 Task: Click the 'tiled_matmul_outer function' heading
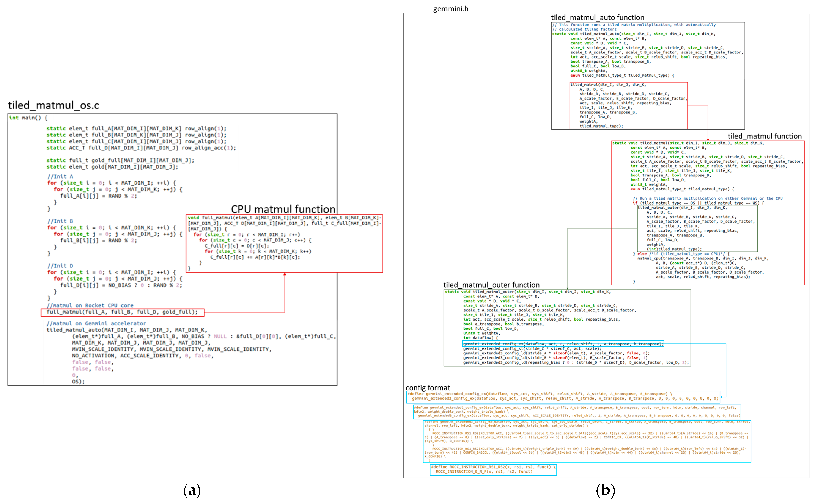pos(491,285)
